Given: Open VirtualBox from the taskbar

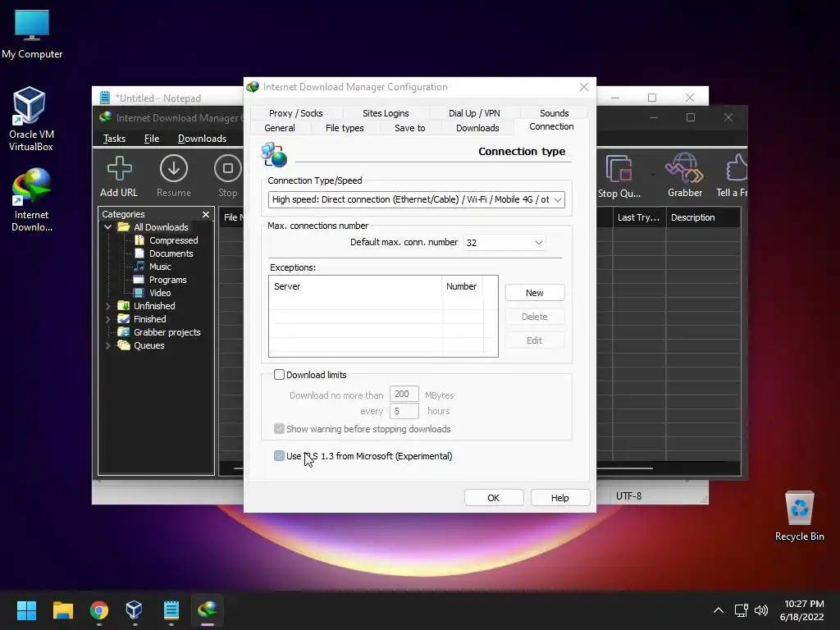Looking at the screenshot, I should [135, 610].
